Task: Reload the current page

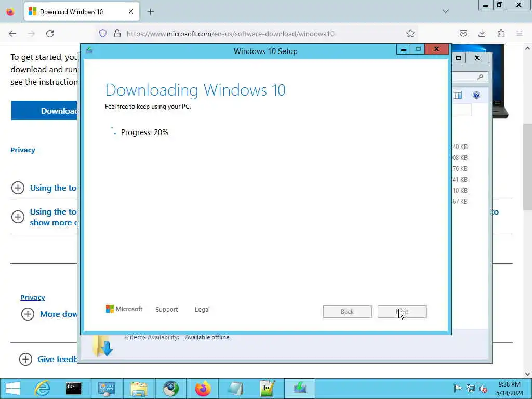Action: tap(50, 34)
